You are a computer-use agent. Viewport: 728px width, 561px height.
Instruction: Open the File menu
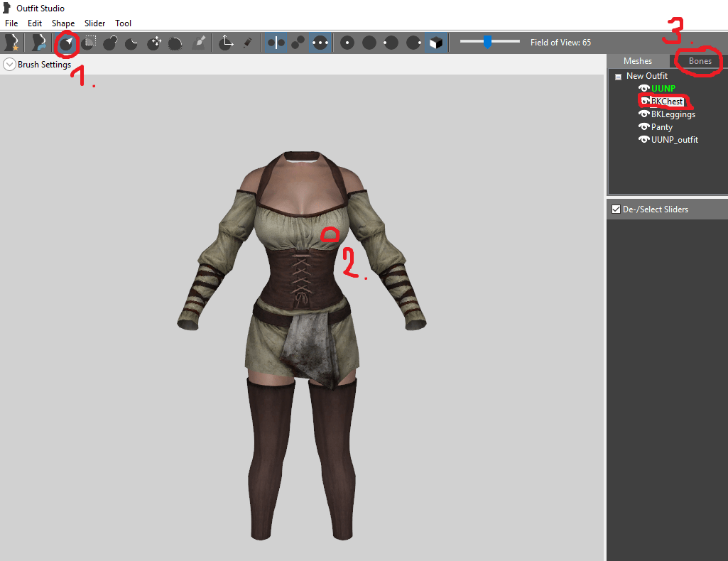(11, 23)
